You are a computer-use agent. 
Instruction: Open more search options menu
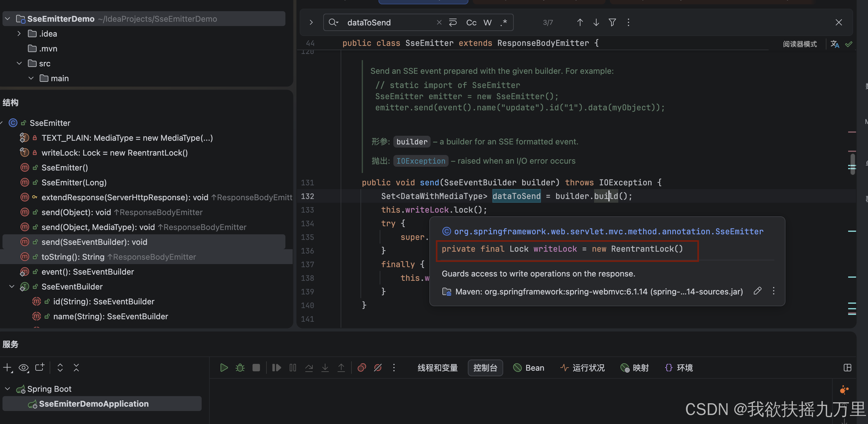pos(628,22)
